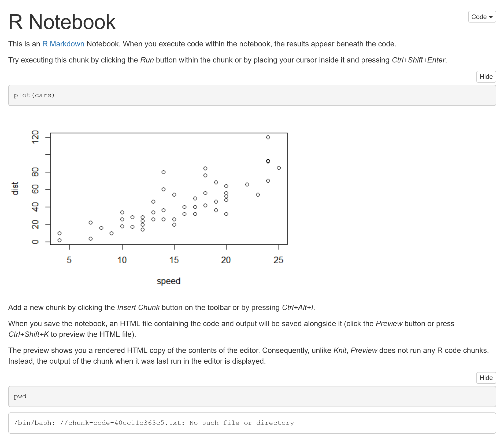
Task: Click the dist axis label on plot
Action: 15,188
